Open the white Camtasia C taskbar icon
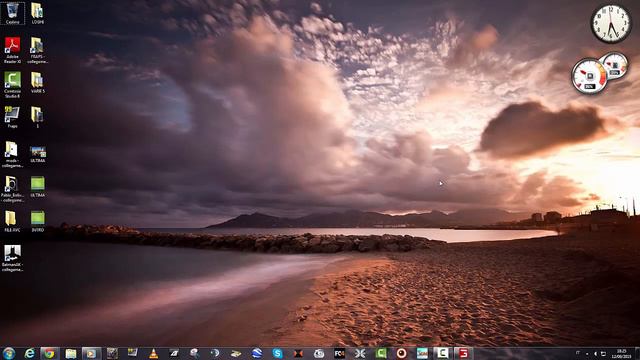This screenshot has height=360, width=640. [442, 353]
